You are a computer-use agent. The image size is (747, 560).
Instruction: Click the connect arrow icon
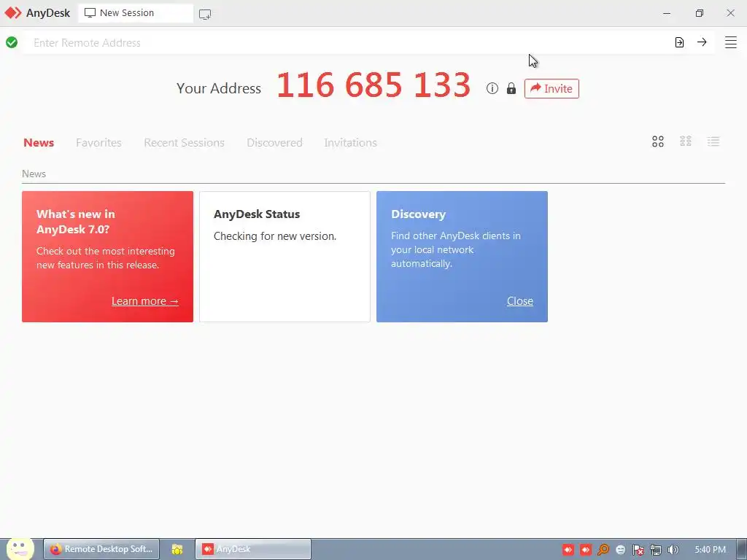point(702,42)
